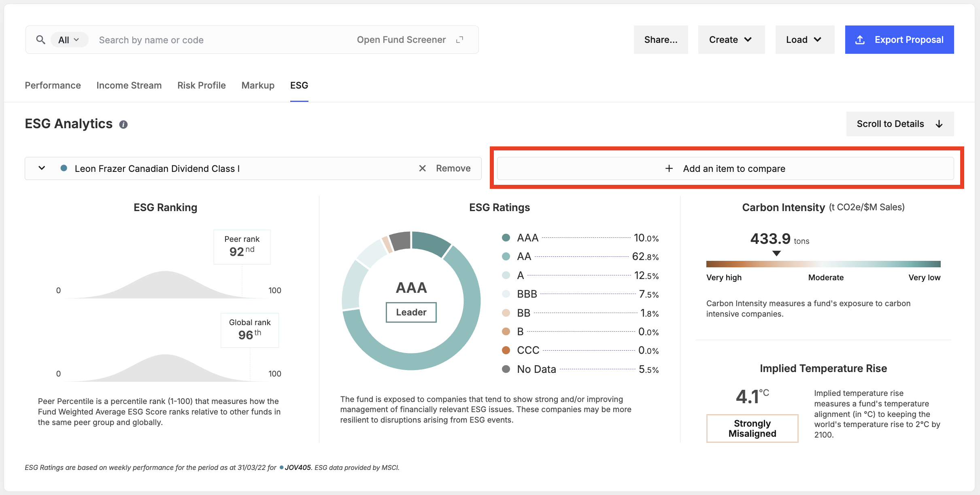Click Add an item to compare
The width and height of the screenshot is (980, 495).
pyautogui.click(x=725, y=168)
